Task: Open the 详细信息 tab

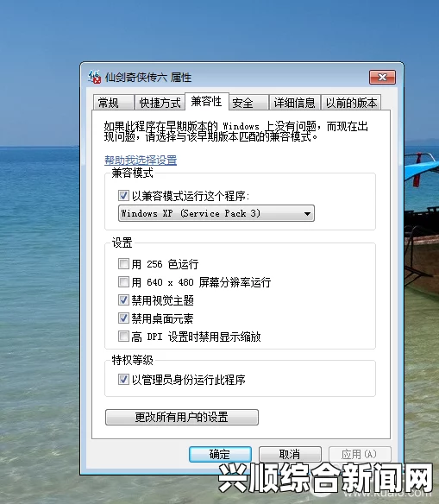Action: pos(294,103)
